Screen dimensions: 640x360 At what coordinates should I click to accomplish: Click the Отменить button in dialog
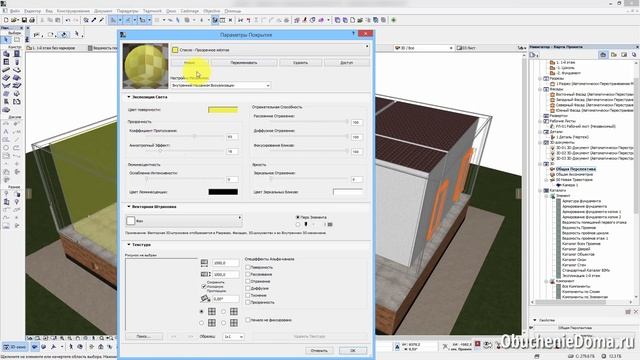319,351
